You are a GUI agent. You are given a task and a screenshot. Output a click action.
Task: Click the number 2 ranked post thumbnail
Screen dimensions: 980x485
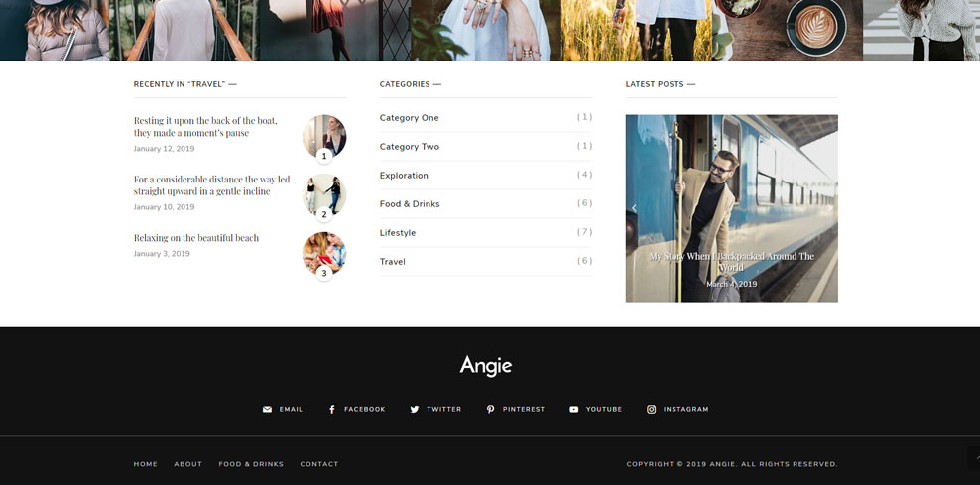pos(324,194)
